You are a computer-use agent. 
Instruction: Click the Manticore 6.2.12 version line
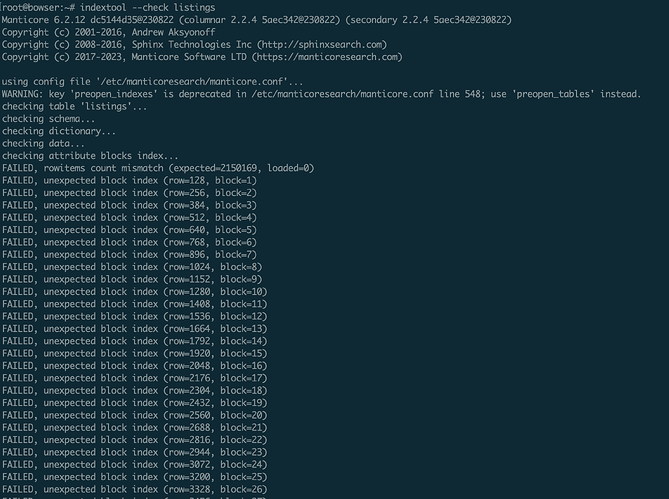[x=256, y=20]
